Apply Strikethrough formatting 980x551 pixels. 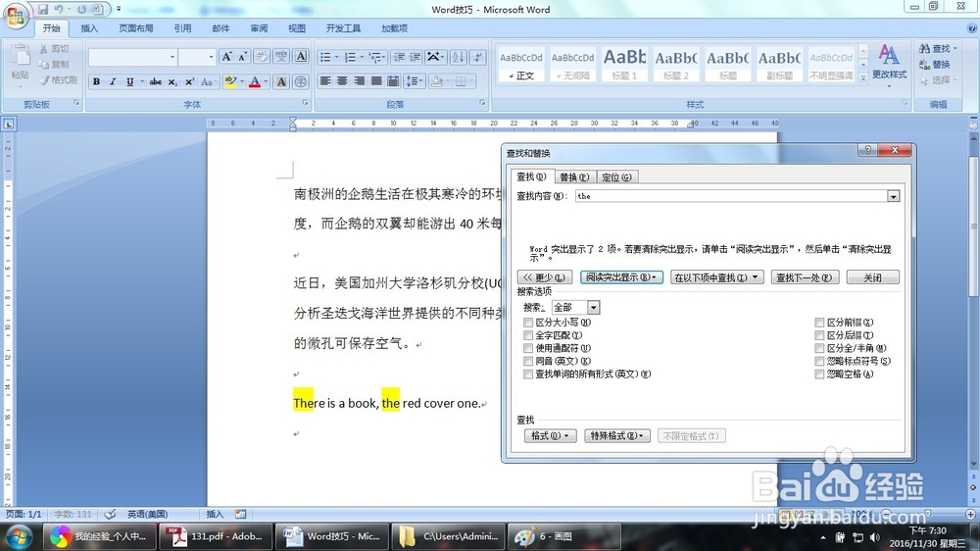pos(156,81)
